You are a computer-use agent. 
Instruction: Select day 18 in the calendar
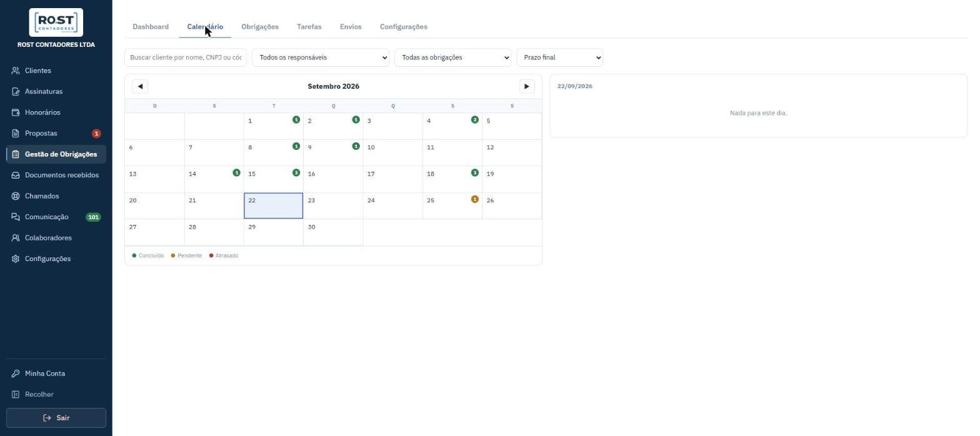pos(452,179)
